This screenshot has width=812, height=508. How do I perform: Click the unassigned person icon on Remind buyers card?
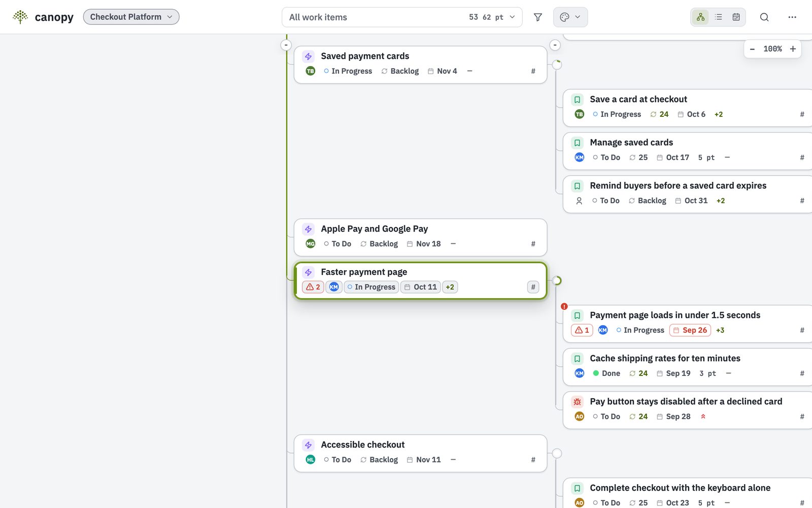pos(579,201)
